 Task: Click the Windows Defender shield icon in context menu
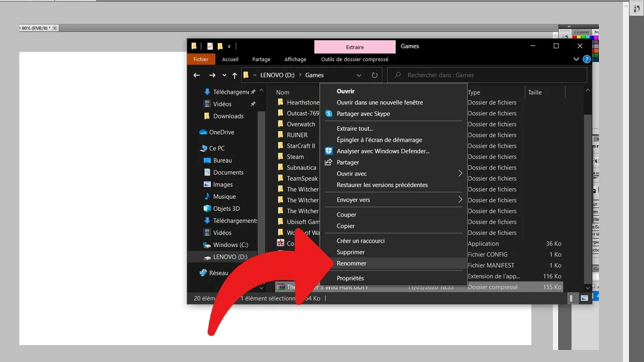point(328,151)
